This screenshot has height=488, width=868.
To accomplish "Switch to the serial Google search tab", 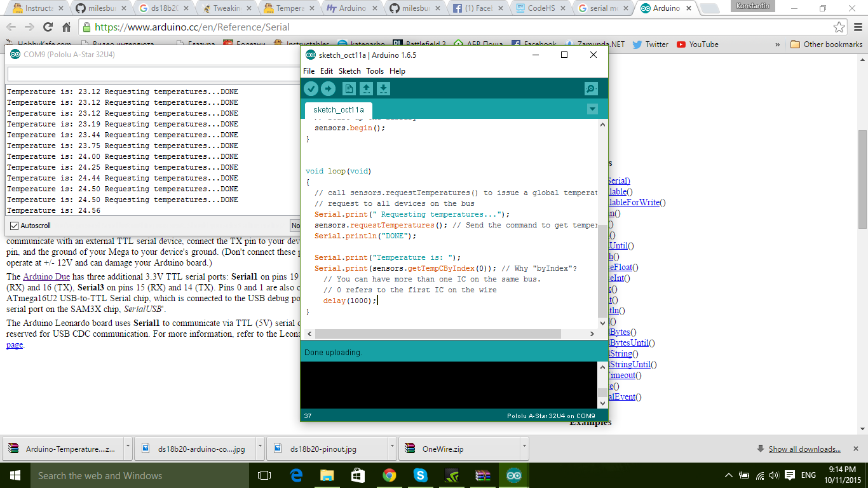I will point(604,8).
